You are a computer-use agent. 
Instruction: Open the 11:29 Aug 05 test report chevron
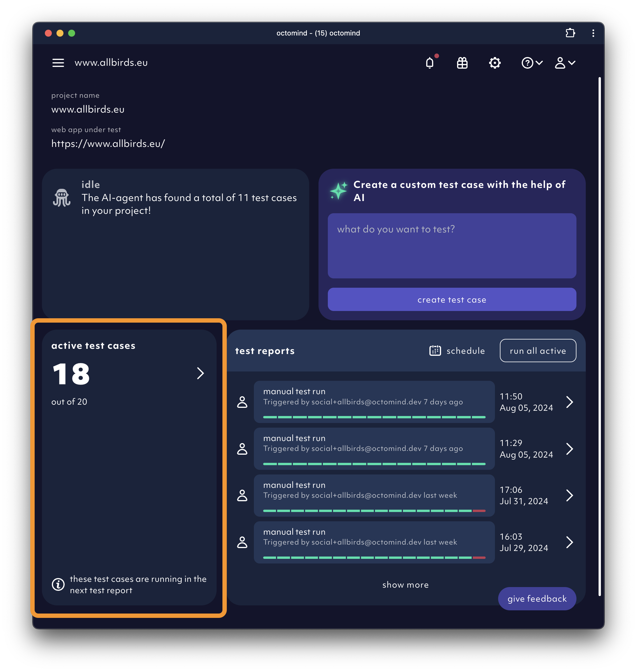click(569, 449)
